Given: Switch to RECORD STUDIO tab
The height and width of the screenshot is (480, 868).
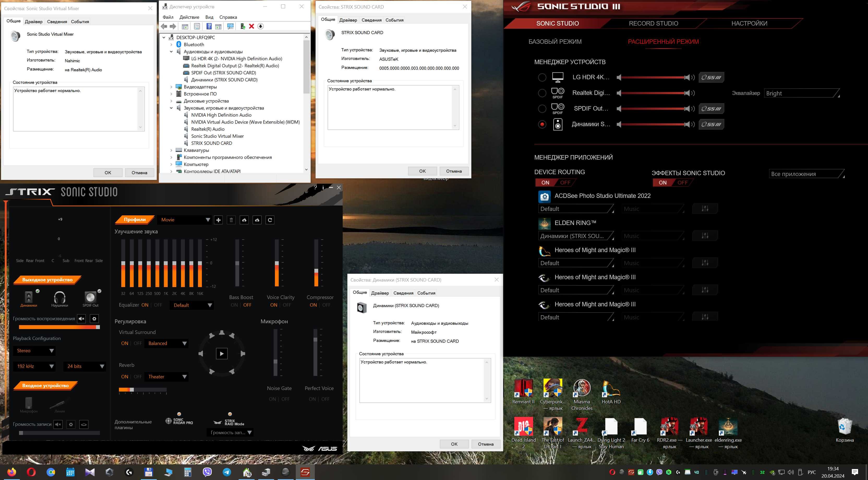Looking at the screenshot, I should click(653, 23).
